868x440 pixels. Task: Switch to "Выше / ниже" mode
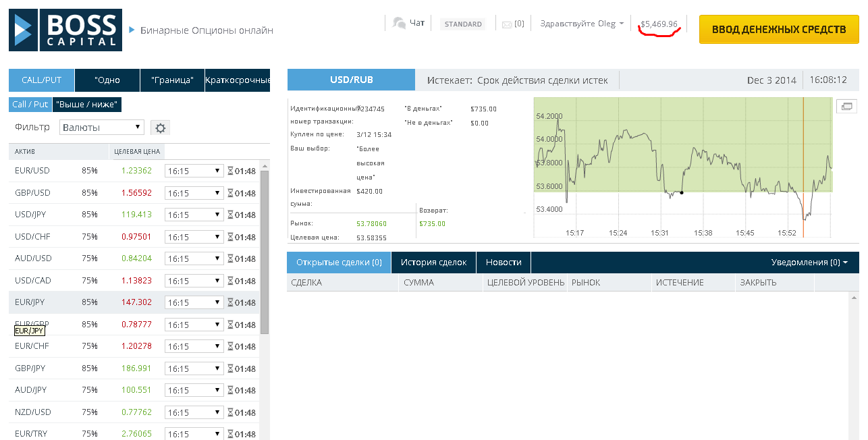click(87, 105)
